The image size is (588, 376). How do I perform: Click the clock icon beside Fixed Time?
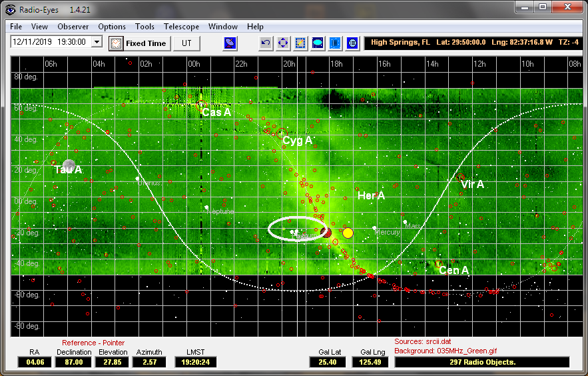pyautogui.click(x=116, y=43)
